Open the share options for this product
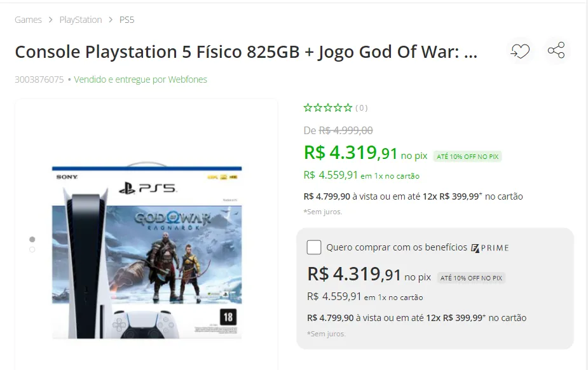The width and height of the screenshot is (588, 370). (556, 50)
